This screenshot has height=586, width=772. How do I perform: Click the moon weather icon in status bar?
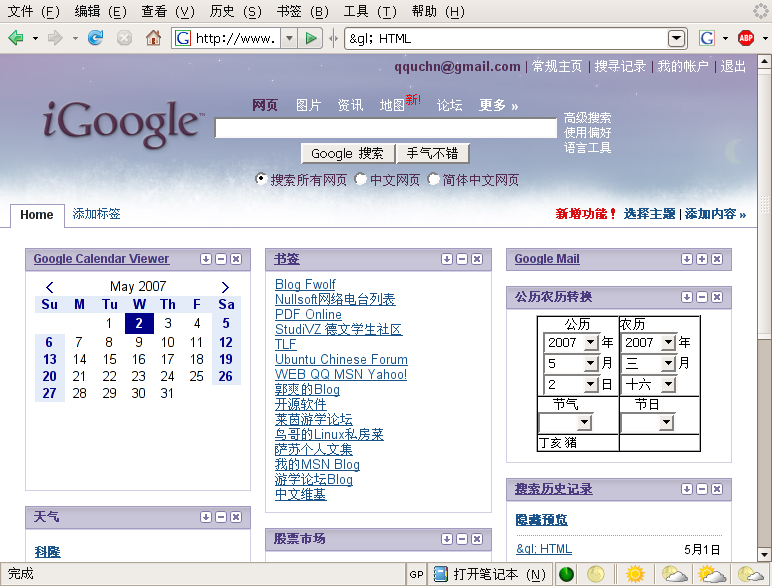click(x=596, y=574)
